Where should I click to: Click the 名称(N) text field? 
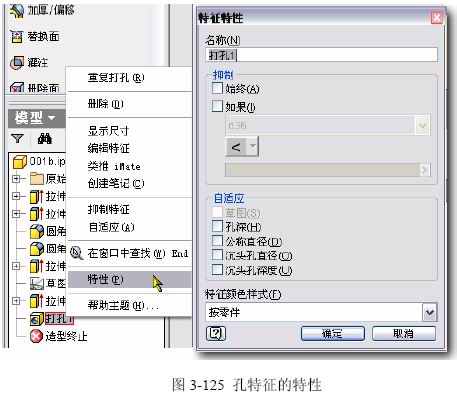tap(321, 55)
